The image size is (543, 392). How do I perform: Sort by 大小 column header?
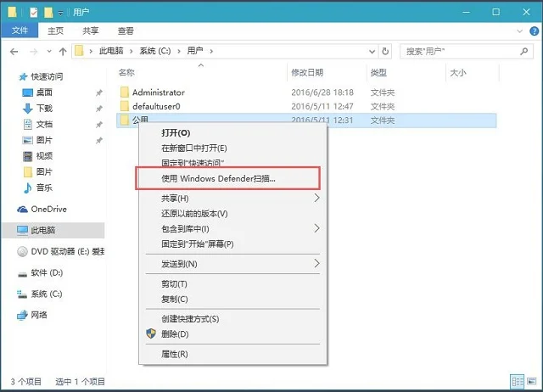(x=458, y=72)
